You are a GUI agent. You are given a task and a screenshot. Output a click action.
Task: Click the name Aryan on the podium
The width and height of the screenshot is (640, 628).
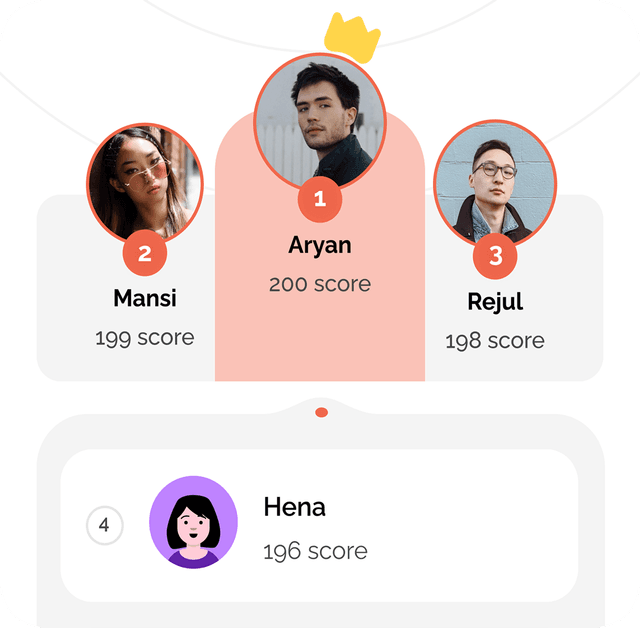coord(320,246)
